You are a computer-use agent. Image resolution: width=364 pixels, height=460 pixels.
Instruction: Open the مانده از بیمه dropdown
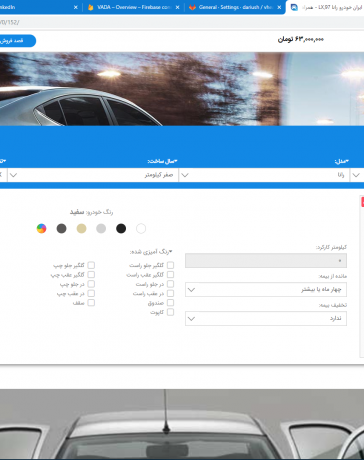(266, 290)
